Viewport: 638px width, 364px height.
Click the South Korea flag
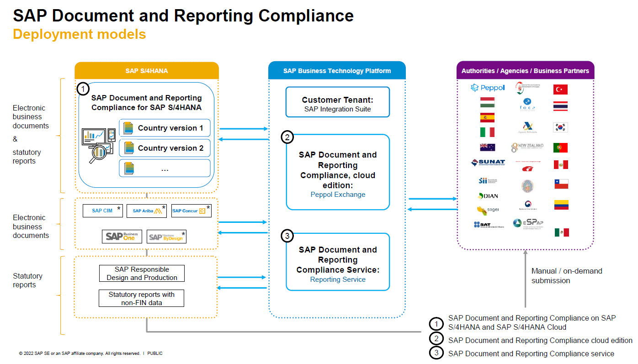pos(560,127)
